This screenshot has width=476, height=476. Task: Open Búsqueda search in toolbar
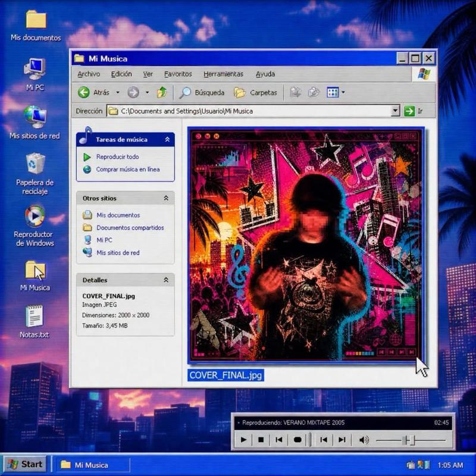202,93
